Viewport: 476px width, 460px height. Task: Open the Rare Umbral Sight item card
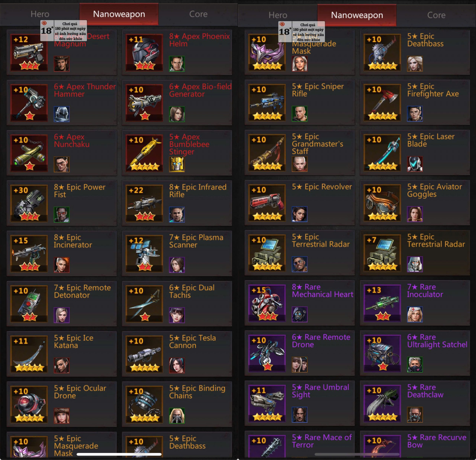pyautogui.click(x=299, y=403)
